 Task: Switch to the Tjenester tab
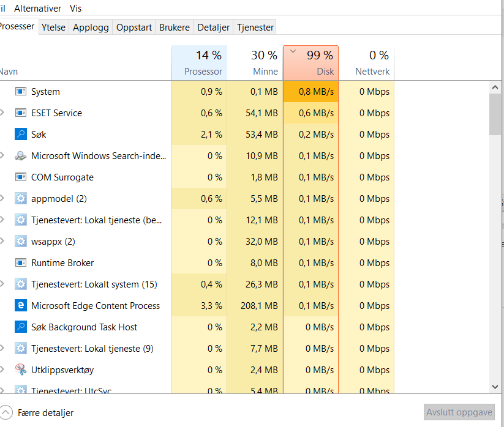[x=255, y=28]
